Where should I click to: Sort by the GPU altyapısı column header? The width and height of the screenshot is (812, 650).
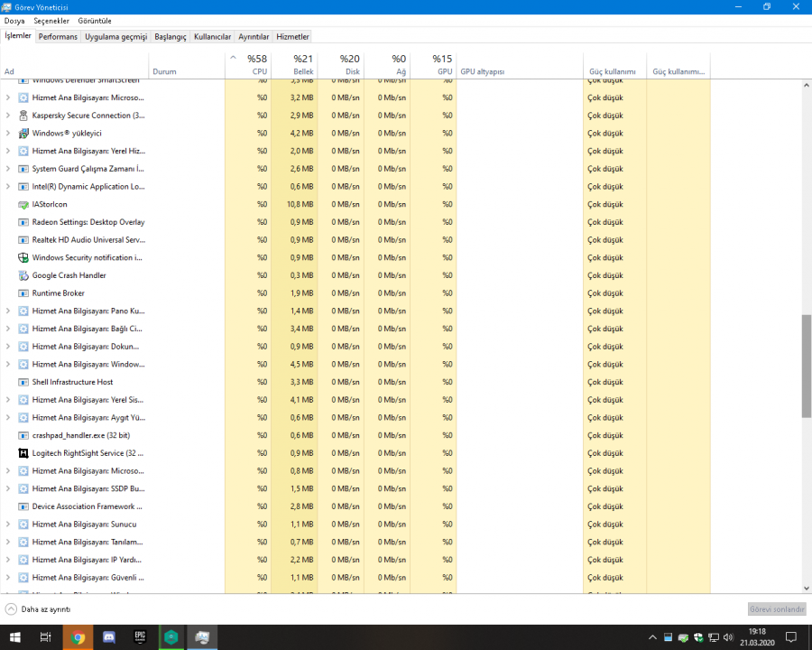click(520, 65)
